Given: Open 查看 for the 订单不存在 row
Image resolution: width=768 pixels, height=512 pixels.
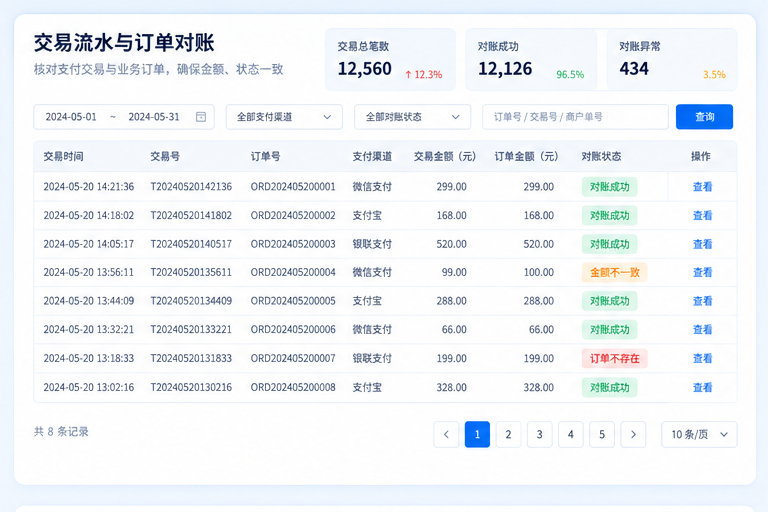Looking at the screenshot, I should click(x=702, y=359).
